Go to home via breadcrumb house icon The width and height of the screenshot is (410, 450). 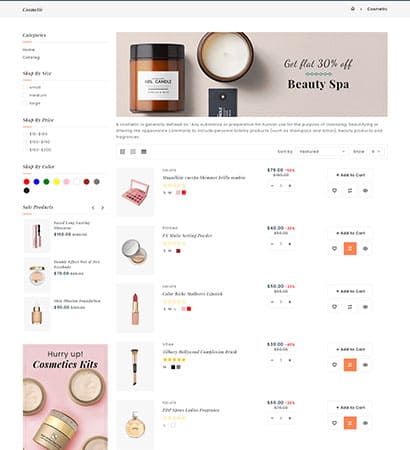[353, 9]
